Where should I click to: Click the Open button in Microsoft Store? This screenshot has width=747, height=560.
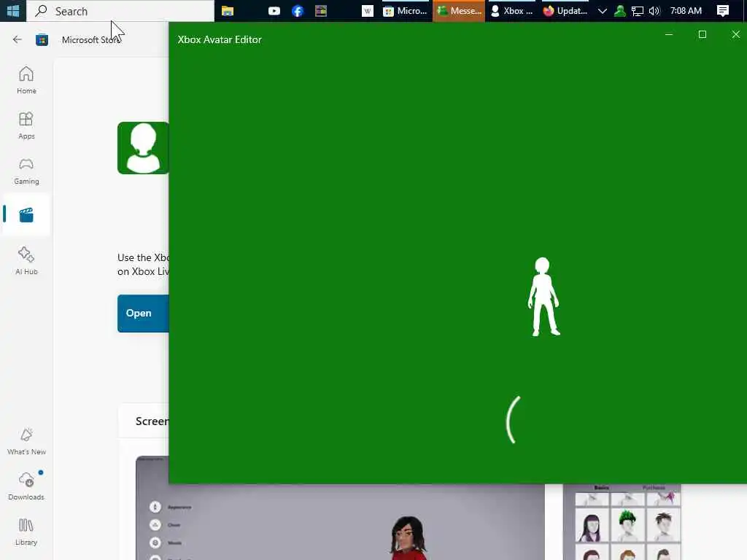click(143, 314)
